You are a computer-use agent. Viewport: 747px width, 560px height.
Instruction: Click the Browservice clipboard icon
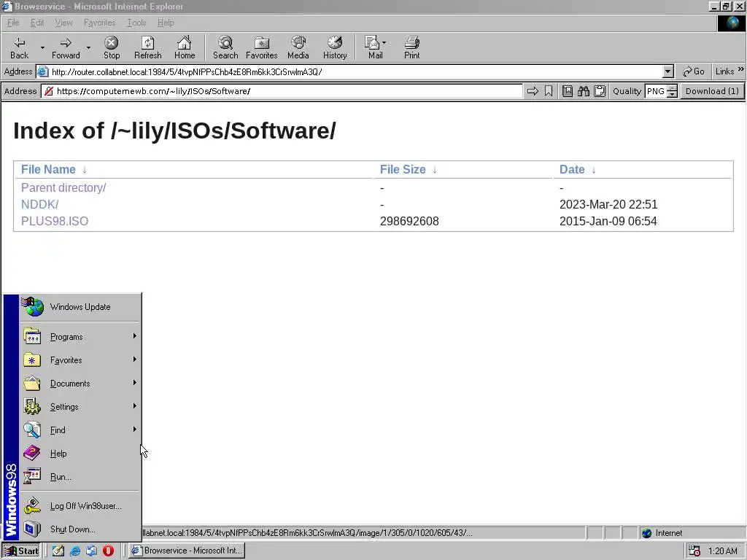(600, 91)
